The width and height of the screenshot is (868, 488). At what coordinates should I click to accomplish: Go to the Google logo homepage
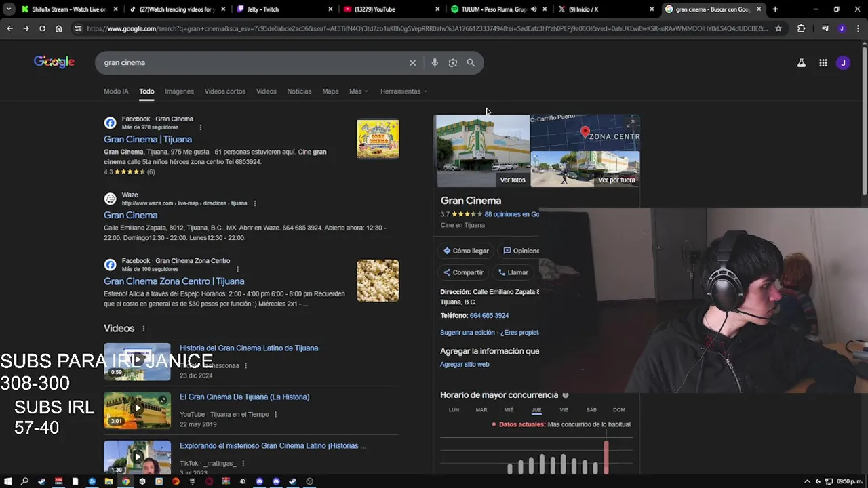click(54, 62)
